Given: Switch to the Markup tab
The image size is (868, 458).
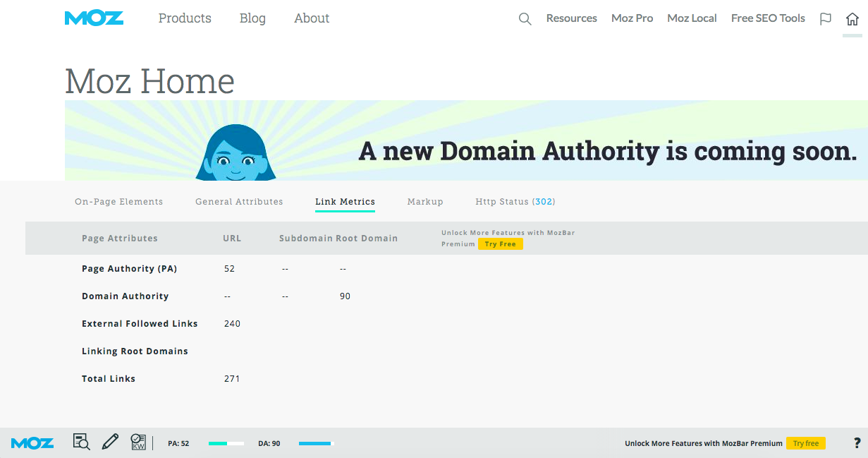Looking at the screenshot, I should click(x=425, y=201).
